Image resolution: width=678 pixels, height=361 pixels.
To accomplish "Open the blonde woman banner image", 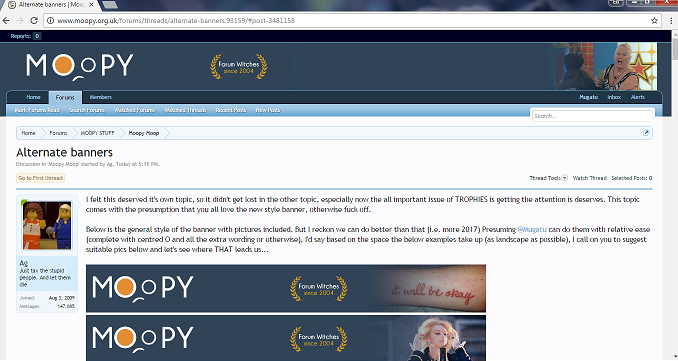I will (x=286, y=338).
